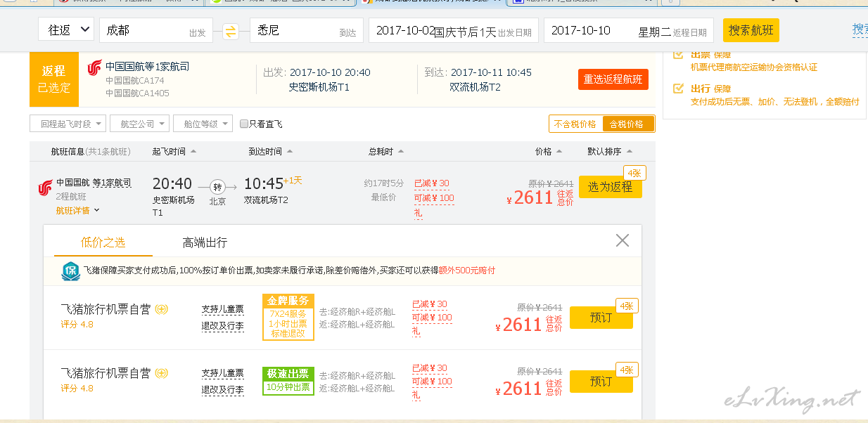Click the 选为返程 button
Image resolution: width=868 pixels, height=423 pixels.
coord(611,187)
